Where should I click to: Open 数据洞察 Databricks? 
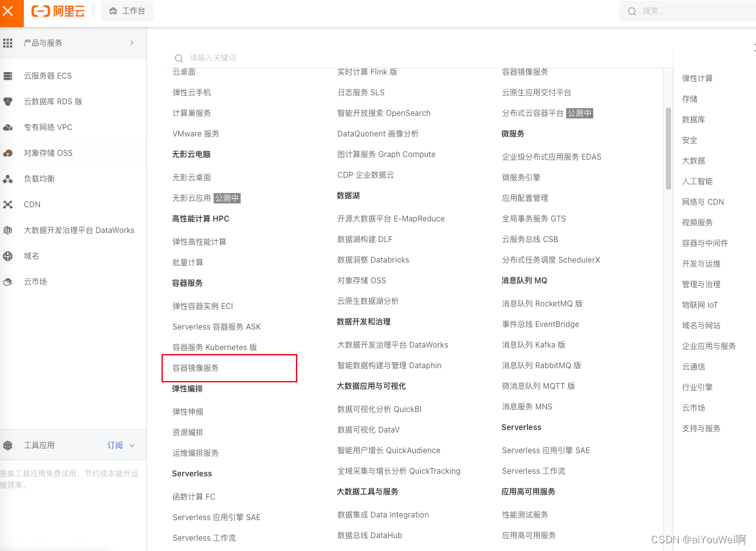click(x=373, y=260)
